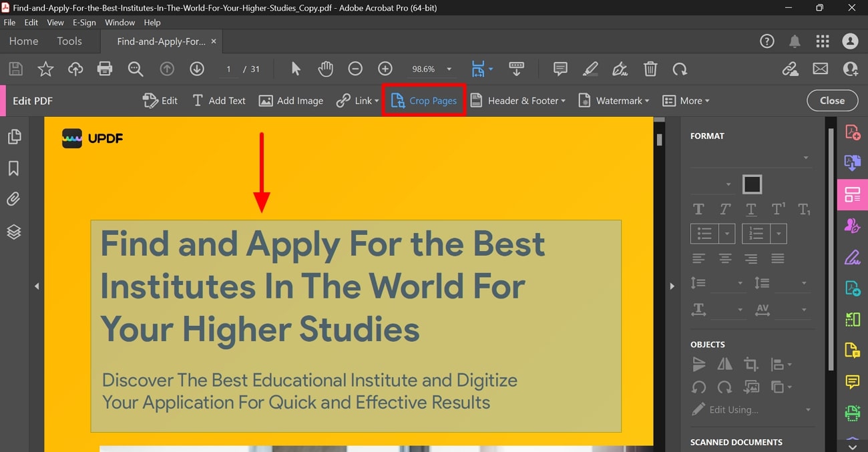The width and height of the screenshot is (868, 452).
Task: Show page thumbnails panel
Action: [14, 137]
